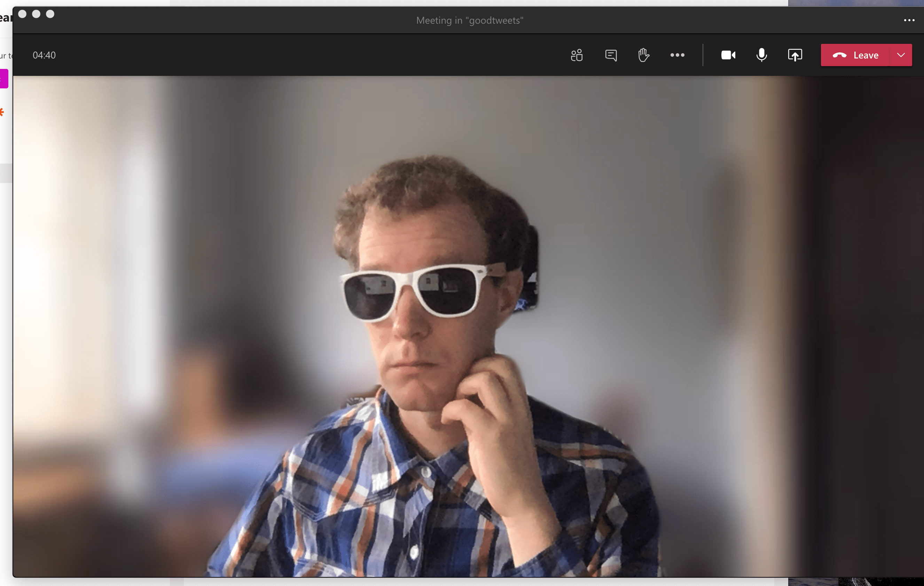
Task: Maximize the meeting window
Action: coord(50,14)
